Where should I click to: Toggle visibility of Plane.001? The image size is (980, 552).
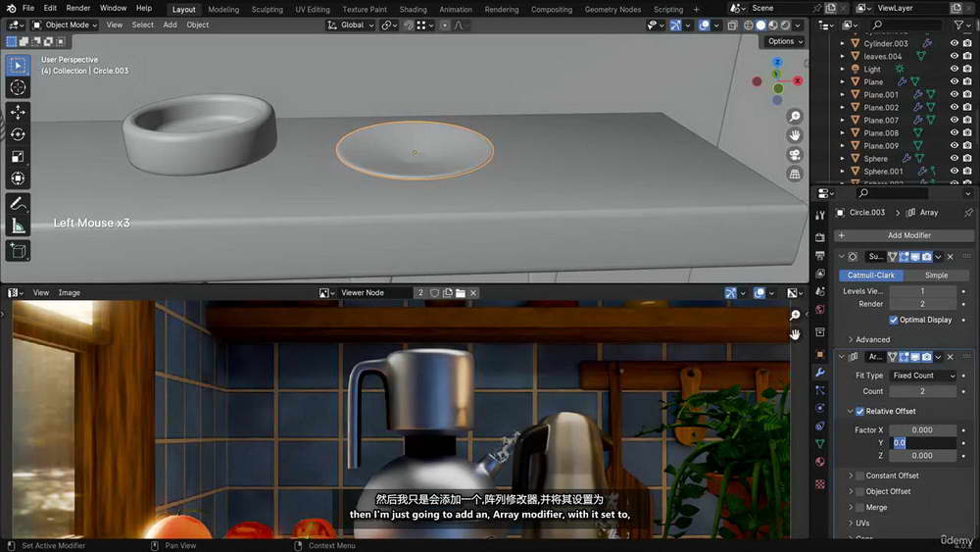[955, 94]
